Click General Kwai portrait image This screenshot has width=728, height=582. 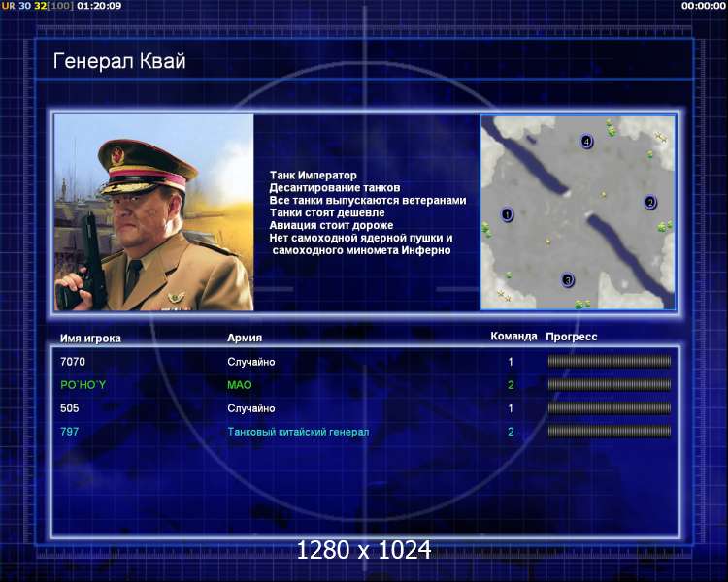click(154, 212)
